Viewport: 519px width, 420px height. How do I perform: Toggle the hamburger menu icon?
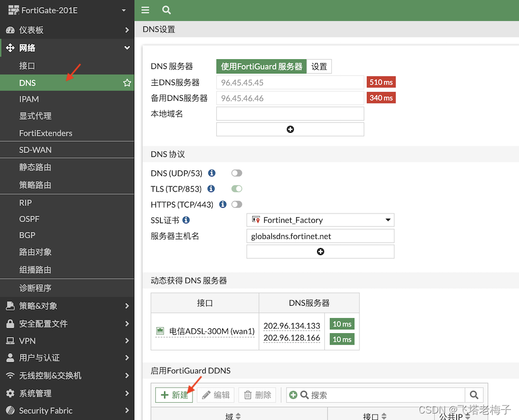pyautogui.click(x=145, y=10)
